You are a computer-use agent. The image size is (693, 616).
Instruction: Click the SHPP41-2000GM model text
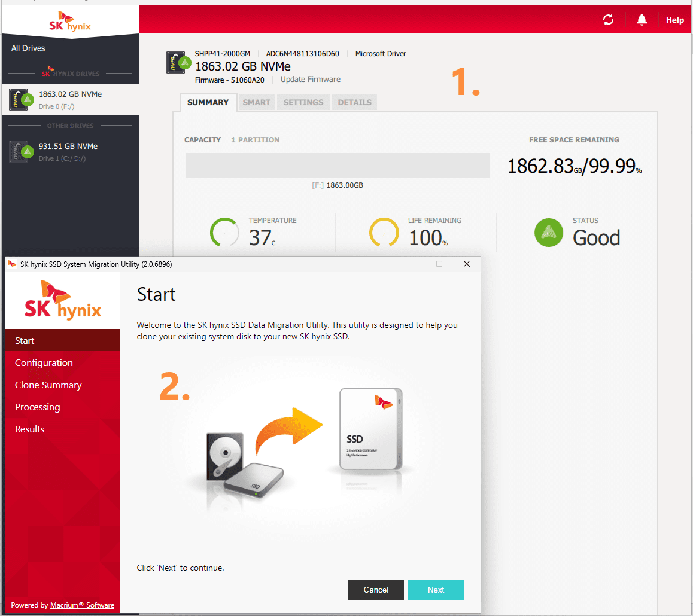coord(222,54)
